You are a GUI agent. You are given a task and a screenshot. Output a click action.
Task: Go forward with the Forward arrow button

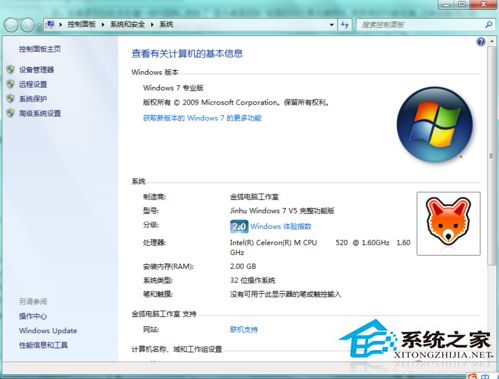coord(27,25)
